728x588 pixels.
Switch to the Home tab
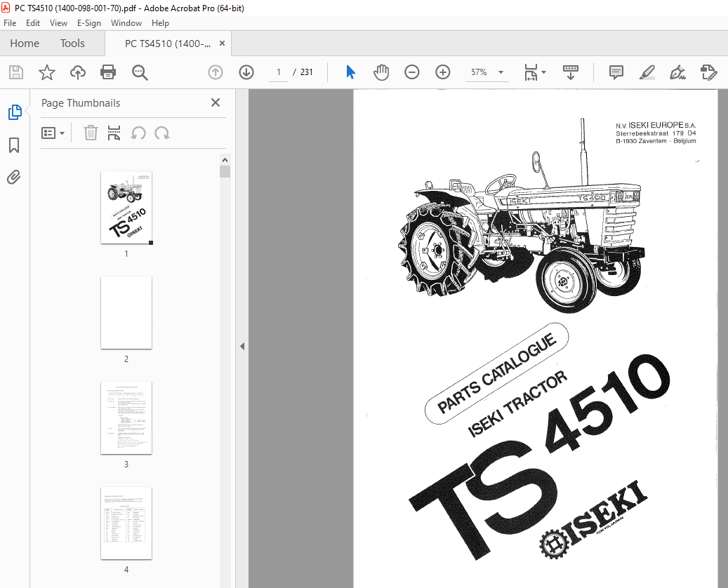(x=25, y=44)
